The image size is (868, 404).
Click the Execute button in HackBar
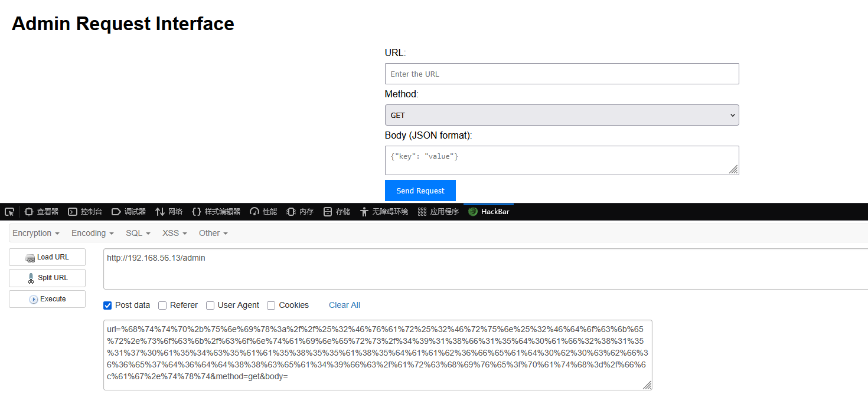[x=47, y=299]
